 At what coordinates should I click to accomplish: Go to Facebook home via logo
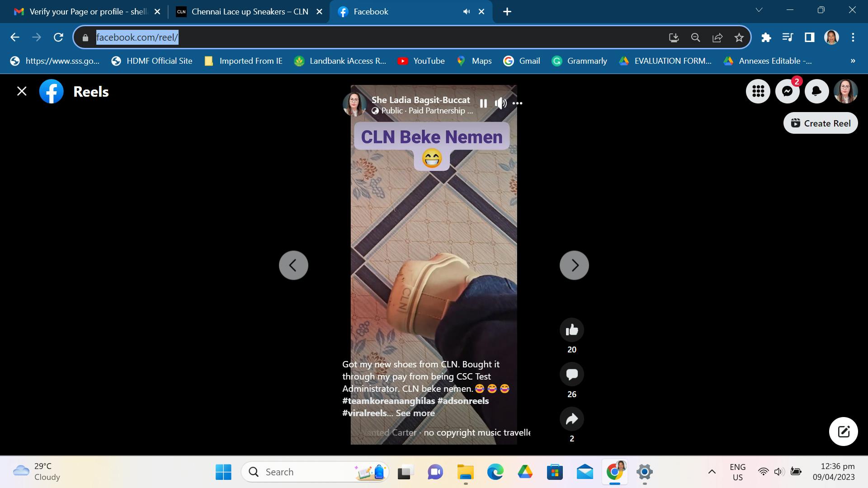[x=52, y=92]
